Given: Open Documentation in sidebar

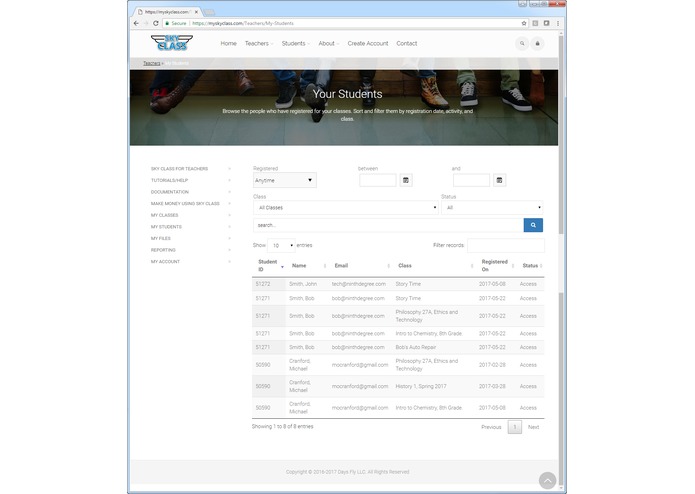Looking at the screenshot, I should 170,192.
